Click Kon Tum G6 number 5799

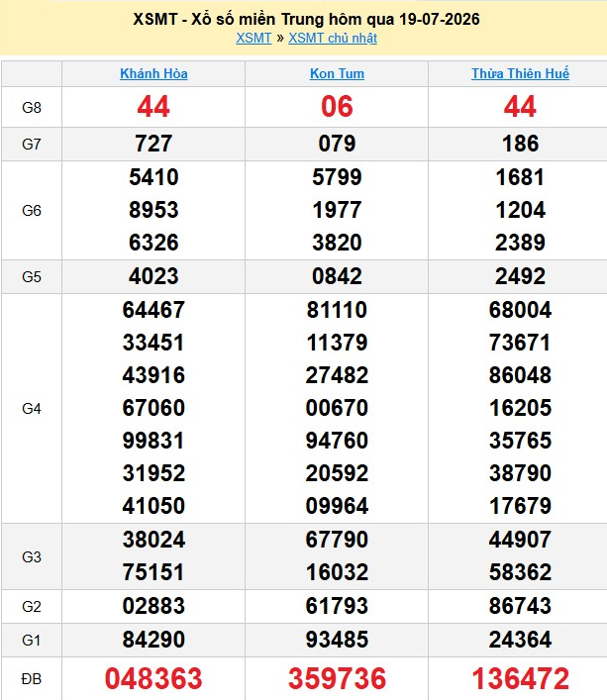337,177
